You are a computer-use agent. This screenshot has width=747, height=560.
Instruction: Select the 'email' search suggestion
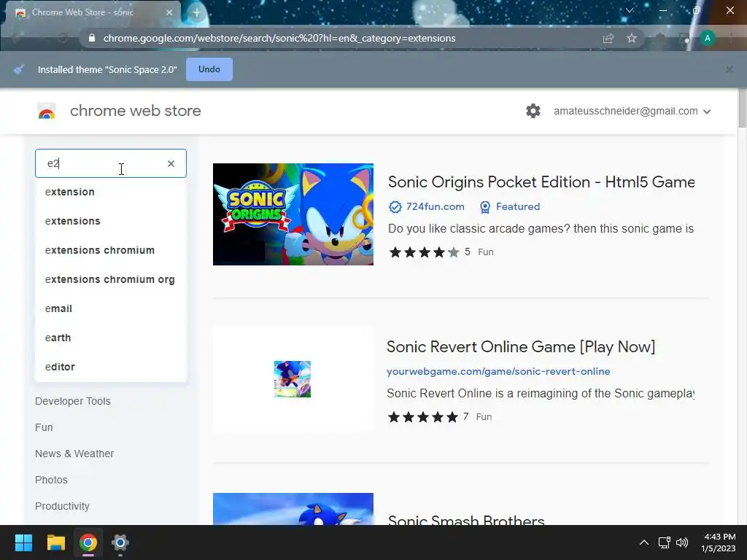click(x=111, y=308)
